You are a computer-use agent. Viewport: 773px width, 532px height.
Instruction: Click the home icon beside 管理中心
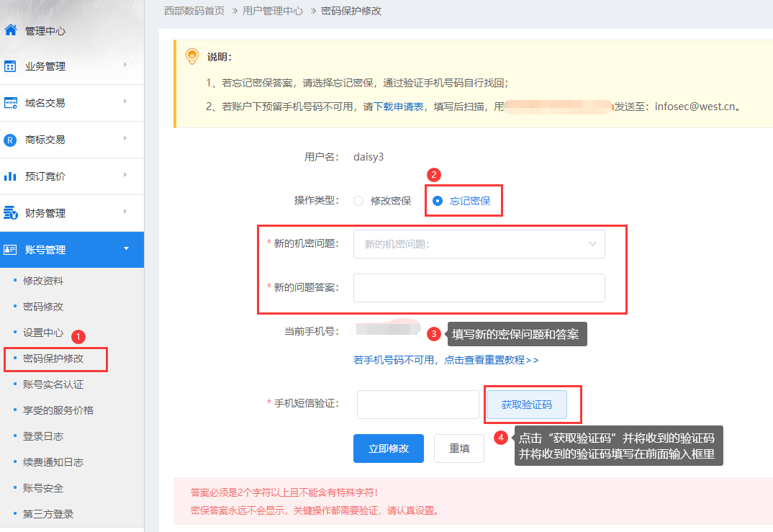[x=11, y=30]
